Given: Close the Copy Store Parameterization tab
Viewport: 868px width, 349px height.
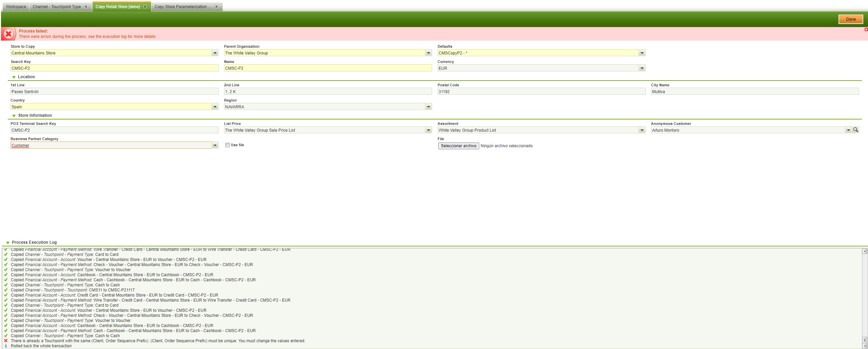Looking at the screenshot, I should (x=217, y=7).
